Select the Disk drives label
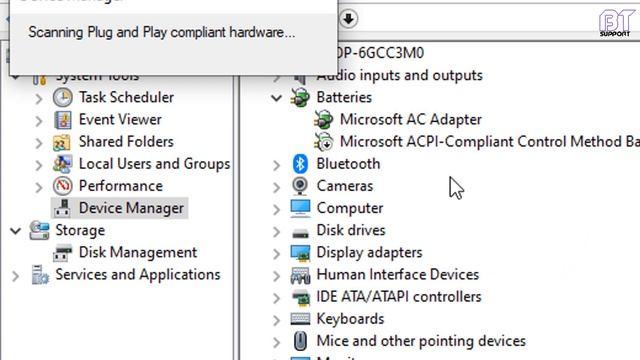The height and width of the screenshot is (360, 640). pos(351,231)
